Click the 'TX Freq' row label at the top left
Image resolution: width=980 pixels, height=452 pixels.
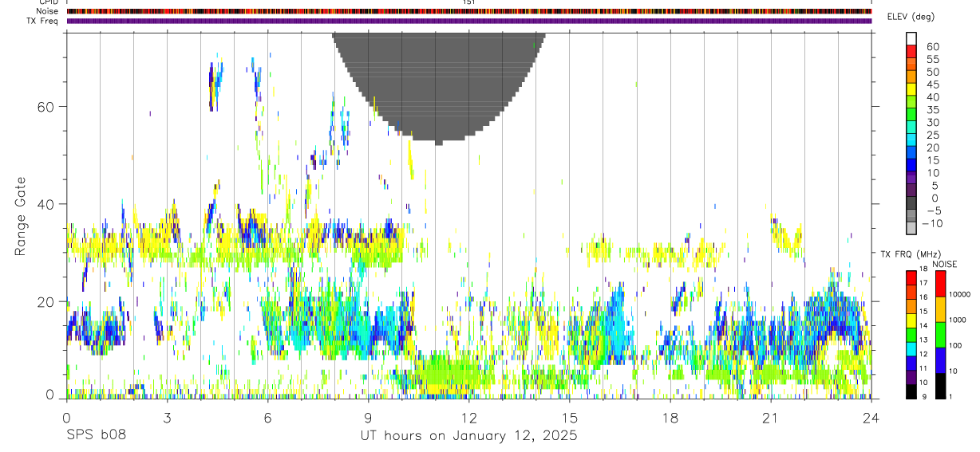(44, 21)
